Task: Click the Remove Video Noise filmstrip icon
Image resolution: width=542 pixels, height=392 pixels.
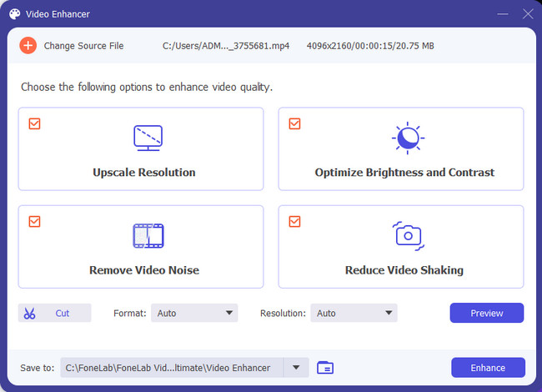Action: 148,236
